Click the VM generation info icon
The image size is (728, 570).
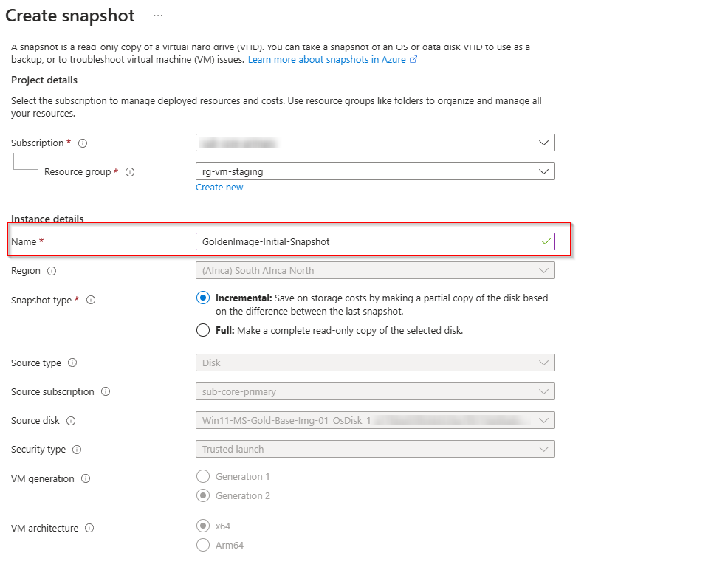pos(86,479)
